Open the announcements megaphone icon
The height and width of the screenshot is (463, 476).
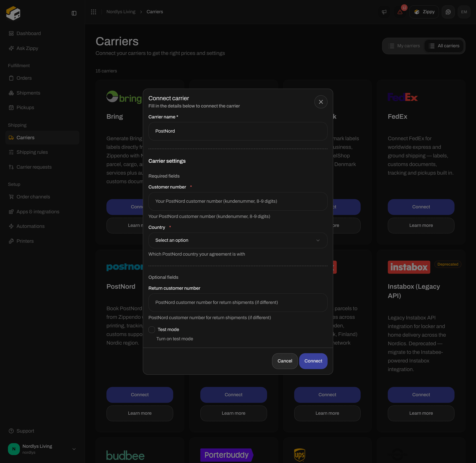pyautogui.click(x=384, y=12)
